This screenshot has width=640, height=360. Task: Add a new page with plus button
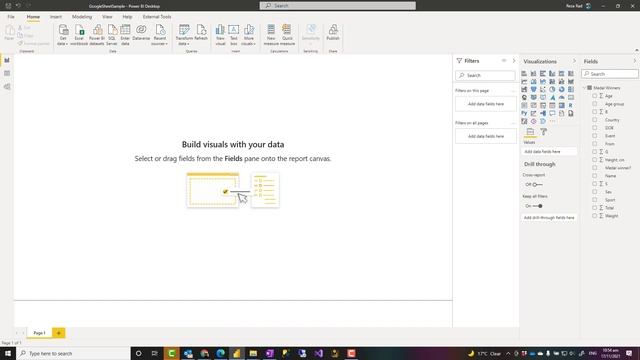[59, 333]
